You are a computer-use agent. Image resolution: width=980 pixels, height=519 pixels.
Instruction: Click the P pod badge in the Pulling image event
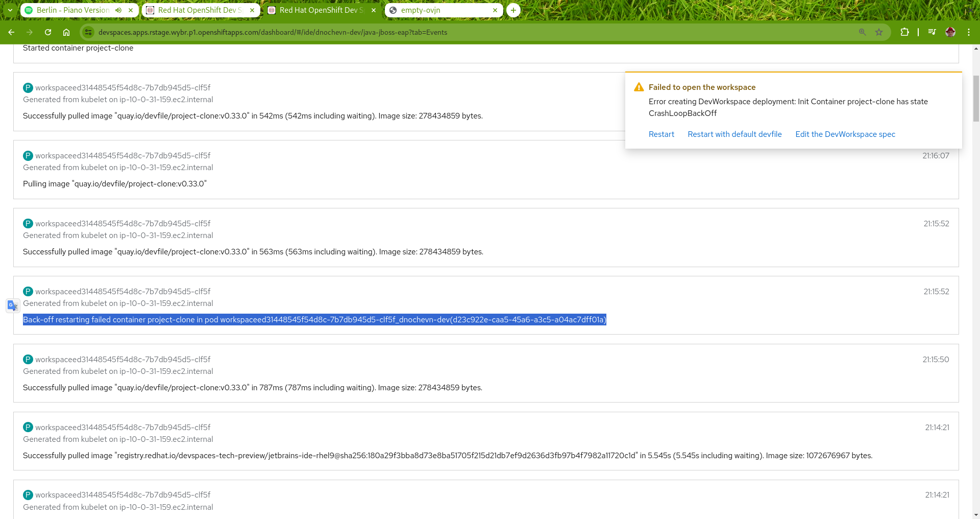pyautogui.click(x=28, y=156)
